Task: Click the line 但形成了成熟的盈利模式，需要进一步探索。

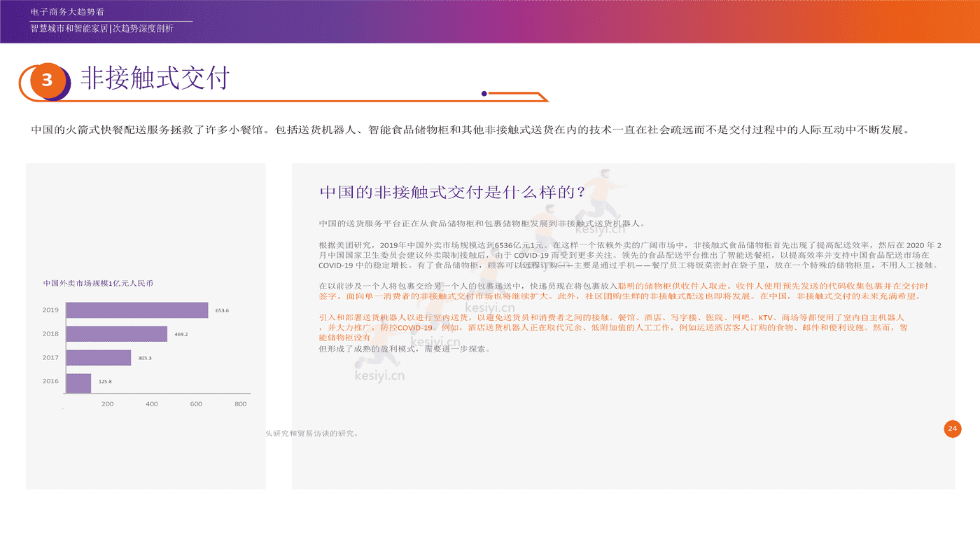Action: [406, 348]
